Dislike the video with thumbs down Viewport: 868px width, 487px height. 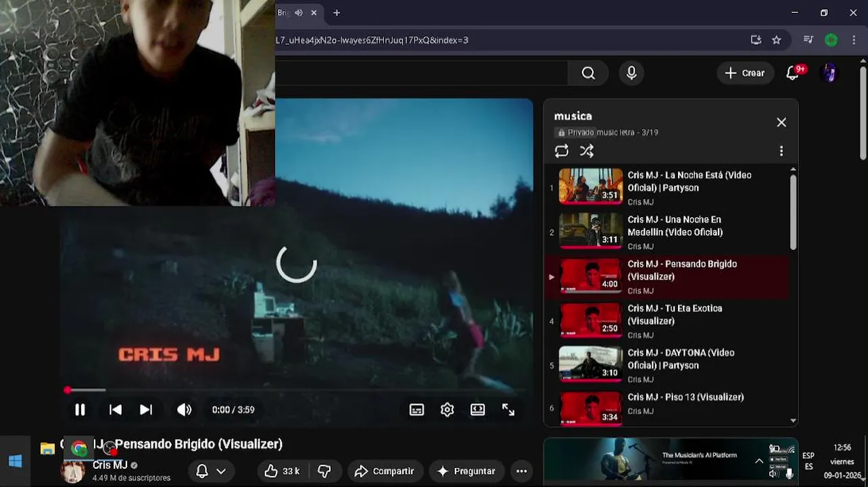(324, 471)
